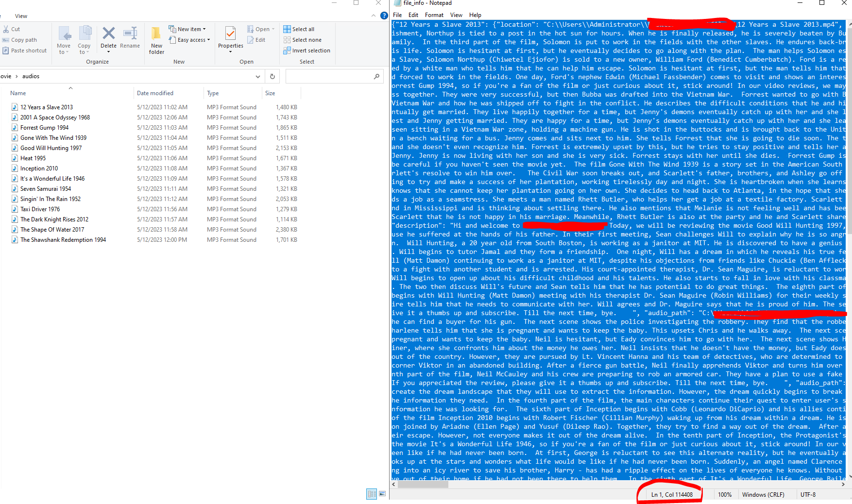
Task: Click the Notepad horizontal scrollbar thumb
Action: [423, 484]
